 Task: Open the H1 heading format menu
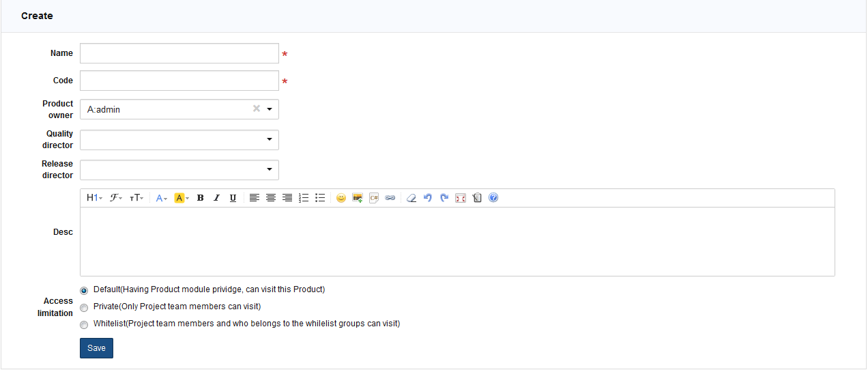tap(94, 198)
